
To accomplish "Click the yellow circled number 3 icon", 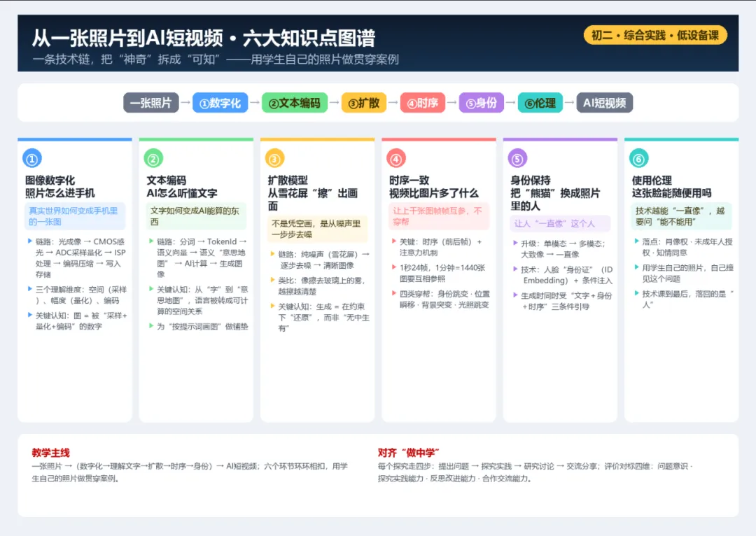I will [275, 159].
